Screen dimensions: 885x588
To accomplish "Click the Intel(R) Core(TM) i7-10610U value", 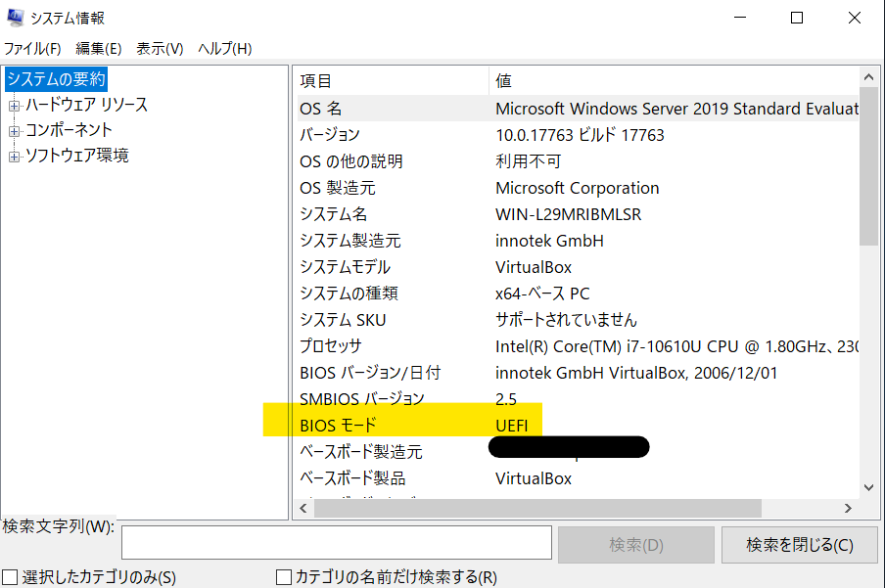I will pos(677,346).
